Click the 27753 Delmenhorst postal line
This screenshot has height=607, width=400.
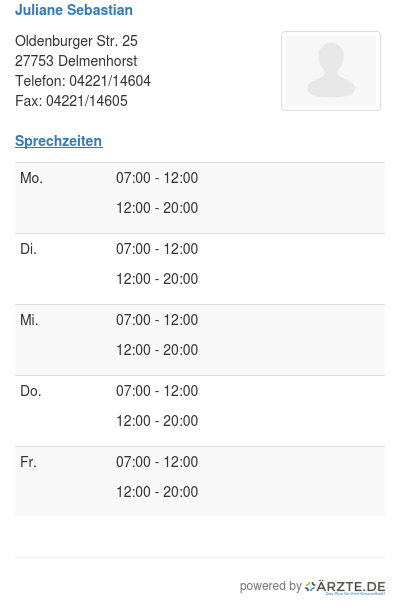pyautogui.click(x=76, y=61)
